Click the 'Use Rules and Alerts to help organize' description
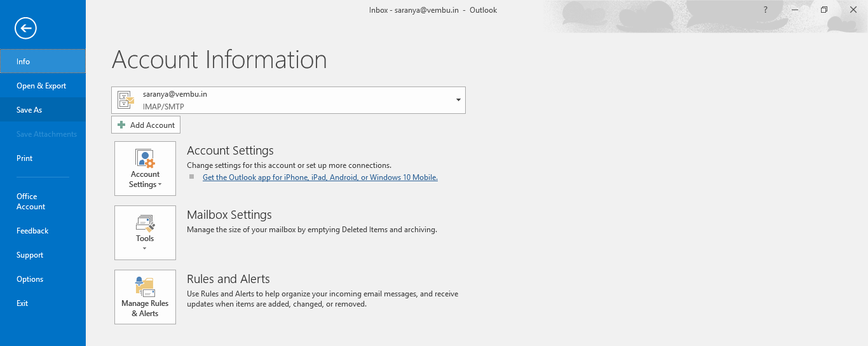The width and height of the screenshot is (868, 346). pos(322,299)
